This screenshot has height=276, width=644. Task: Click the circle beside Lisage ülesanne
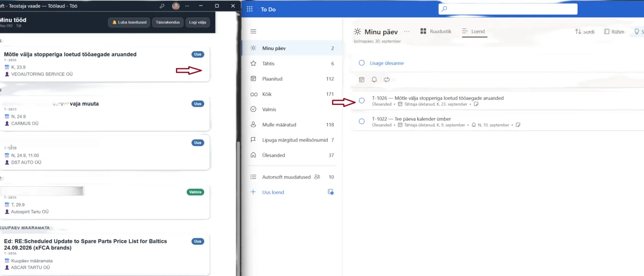[362, 63]
